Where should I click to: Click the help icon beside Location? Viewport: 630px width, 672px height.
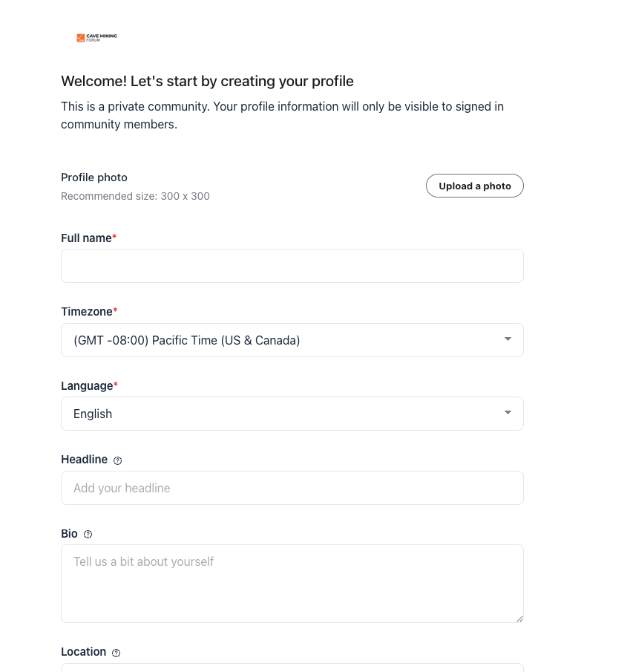[116, 653]
